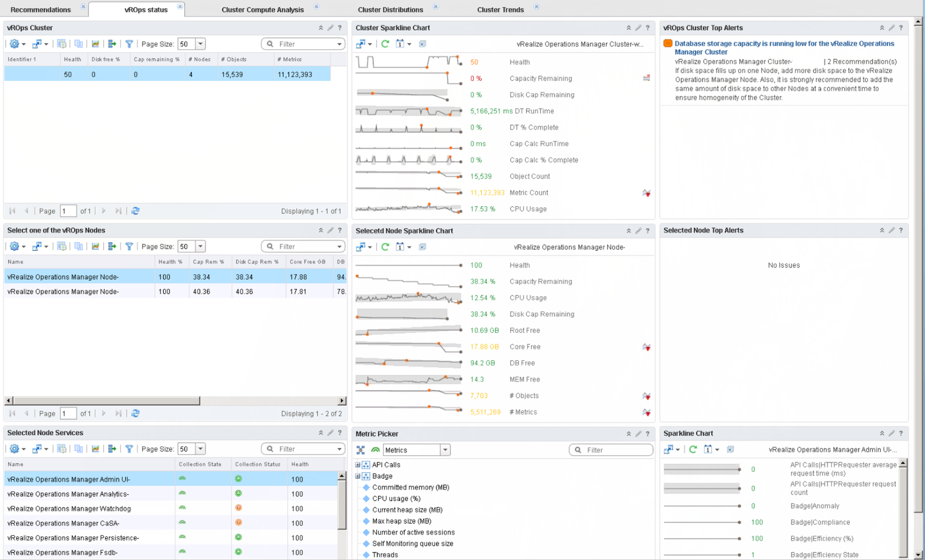Click the copy icon in vROps Cluster toolbar
Image resolution: width=925 pixels, height=560 pixels.
pos(79,44)
